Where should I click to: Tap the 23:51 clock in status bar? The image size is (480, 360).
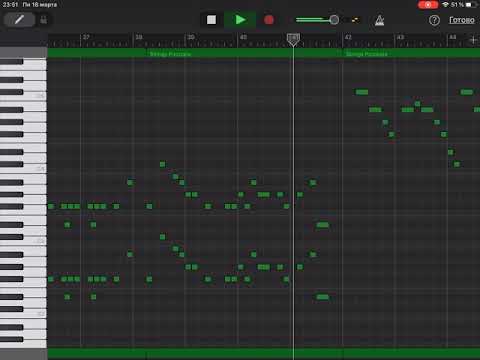(10, 5)
